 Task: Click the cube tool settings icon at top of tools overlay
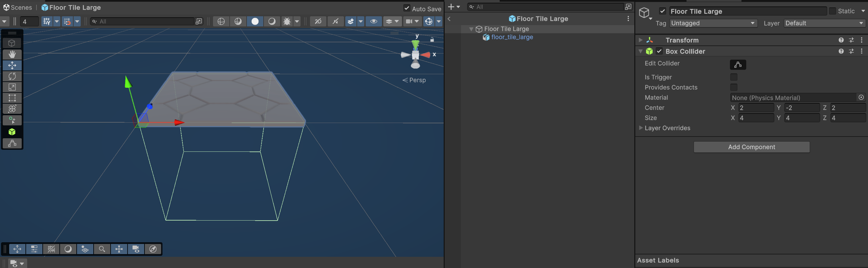(12, 43)
